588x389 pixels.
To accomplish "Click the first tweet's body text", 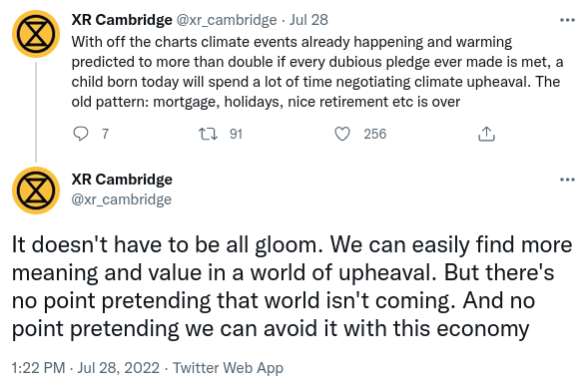I will click(317, 72).
